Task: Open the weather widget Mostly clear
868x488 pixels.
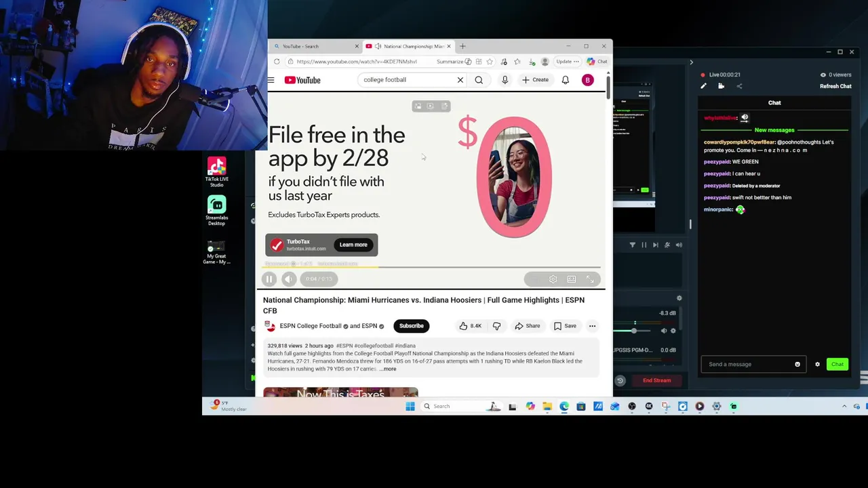Action: pos(229,406)
